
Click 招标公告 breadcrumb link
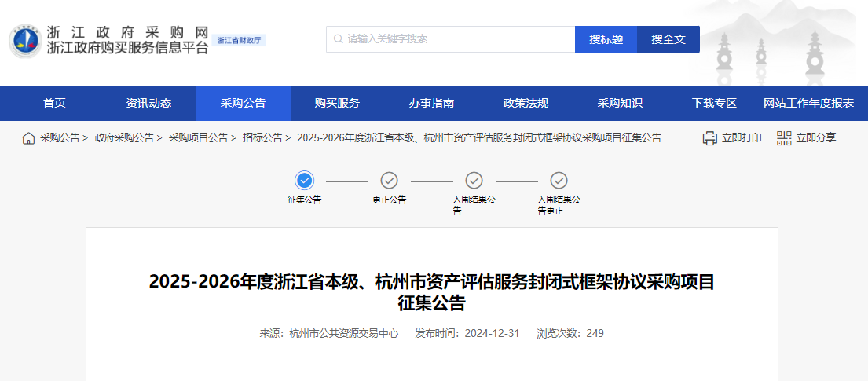[x=262, y=138]
